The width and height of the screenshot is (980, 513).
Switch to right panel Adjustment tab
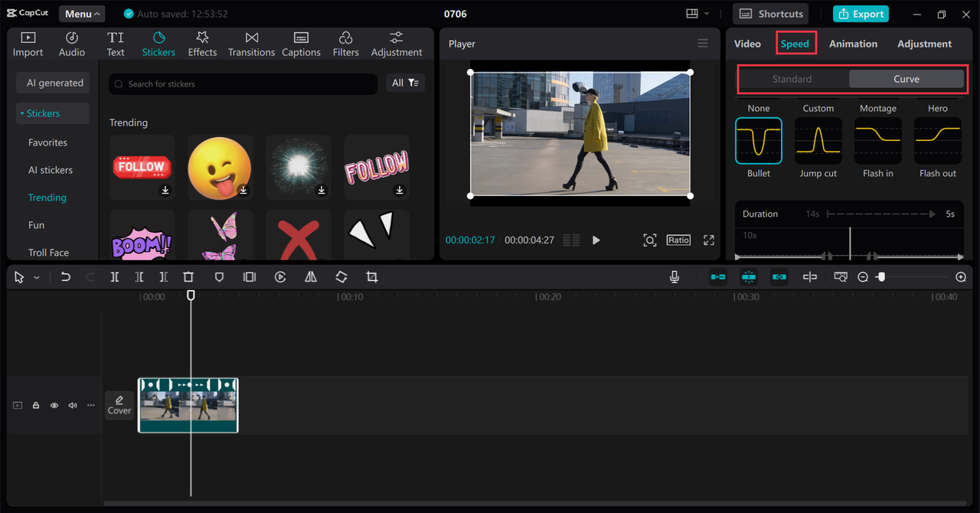924,44
